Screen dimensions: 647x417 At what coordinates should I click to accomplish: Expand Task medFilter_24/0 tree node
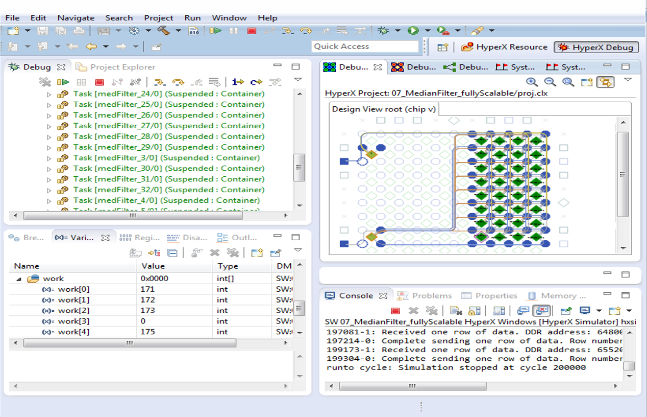click(49, 94)
